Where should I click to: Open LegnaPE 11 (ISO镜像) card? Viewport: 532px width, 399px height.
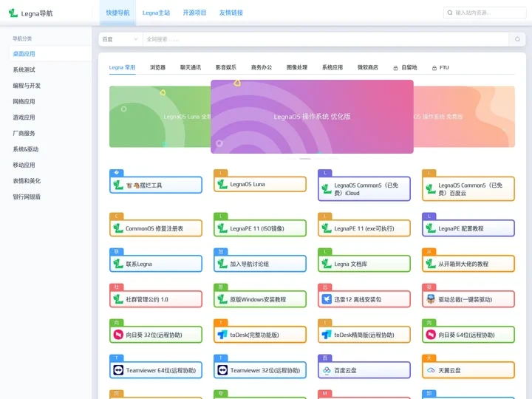click(x=260, y=228)
